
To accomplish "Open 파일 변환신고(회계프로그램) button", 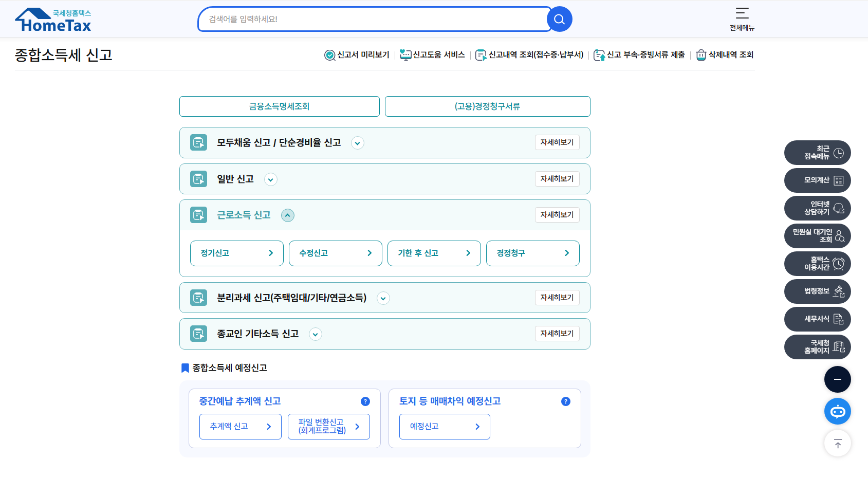I will [x=329, y=427].
